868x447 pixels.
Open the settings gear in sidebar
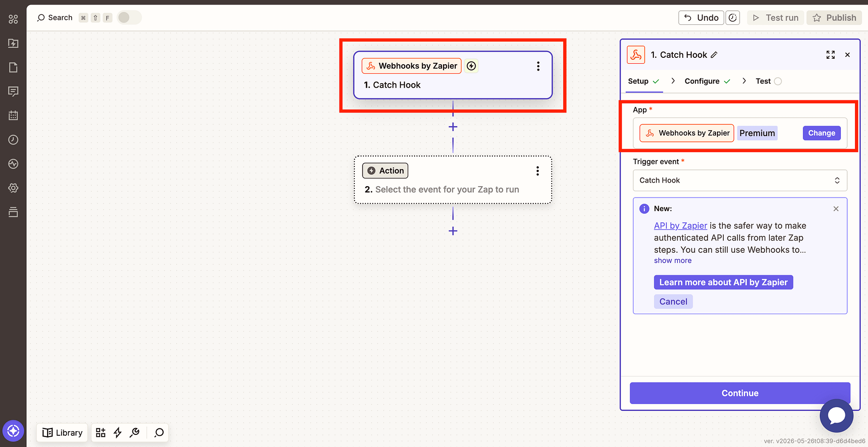pos(13,188)
